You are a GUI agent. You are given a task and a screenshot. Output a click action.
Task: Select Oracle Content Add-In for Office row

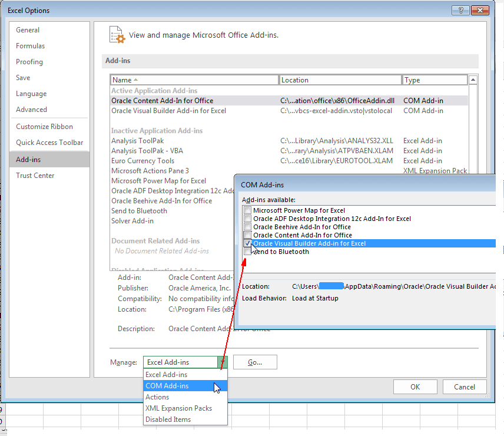tap(289, 101)
